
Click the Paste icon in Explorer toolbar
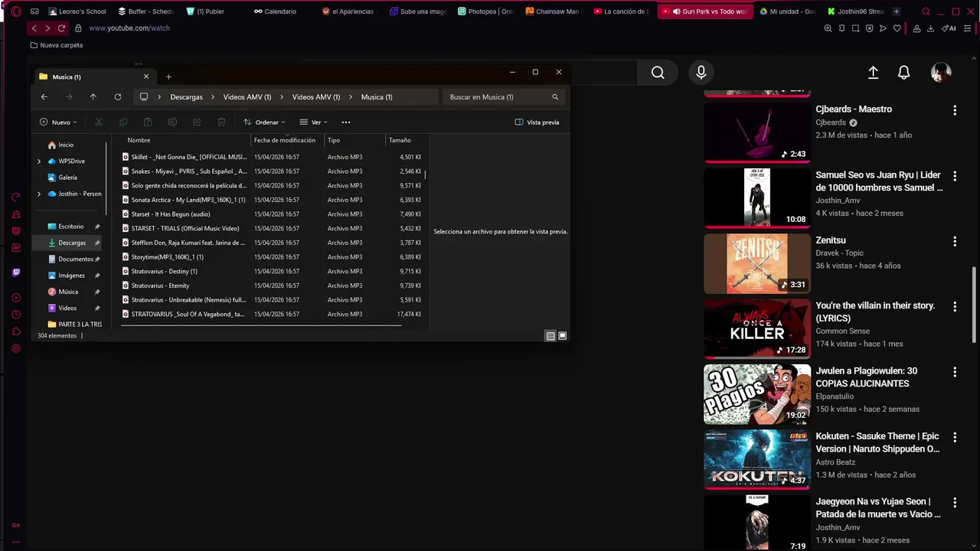pos(148,122)
